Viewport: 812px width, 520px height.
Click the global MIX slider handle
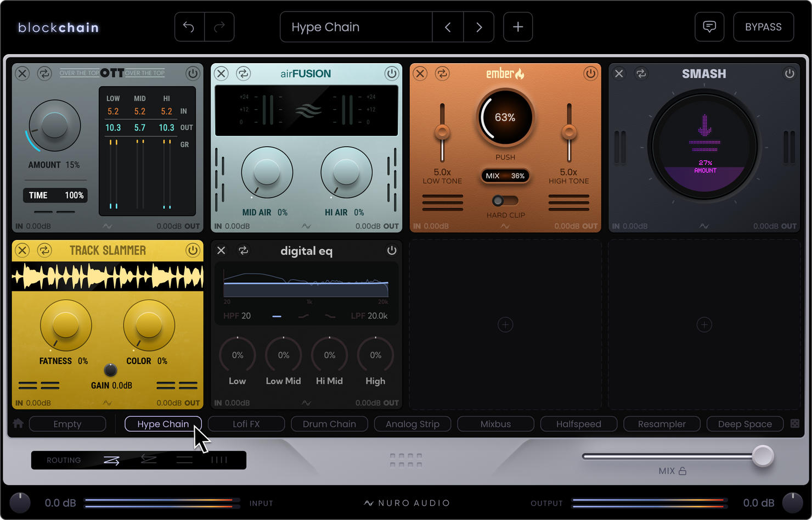pos(763,456)
